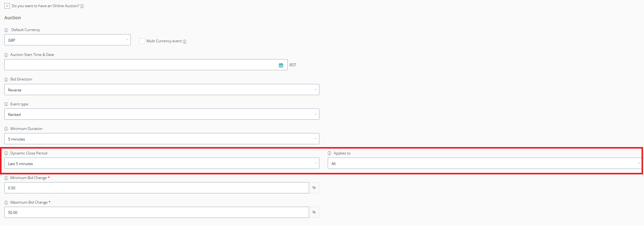Open the calendar date picker icon
The height and width of the screenshot is (226, 644).
point(281,65)
